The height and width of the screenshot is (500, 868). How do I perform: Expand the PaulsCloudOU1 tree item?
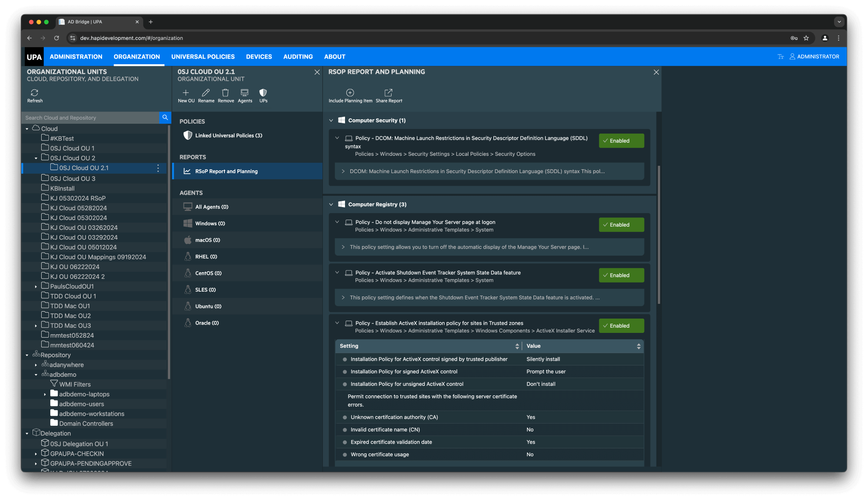coord(36,286)
